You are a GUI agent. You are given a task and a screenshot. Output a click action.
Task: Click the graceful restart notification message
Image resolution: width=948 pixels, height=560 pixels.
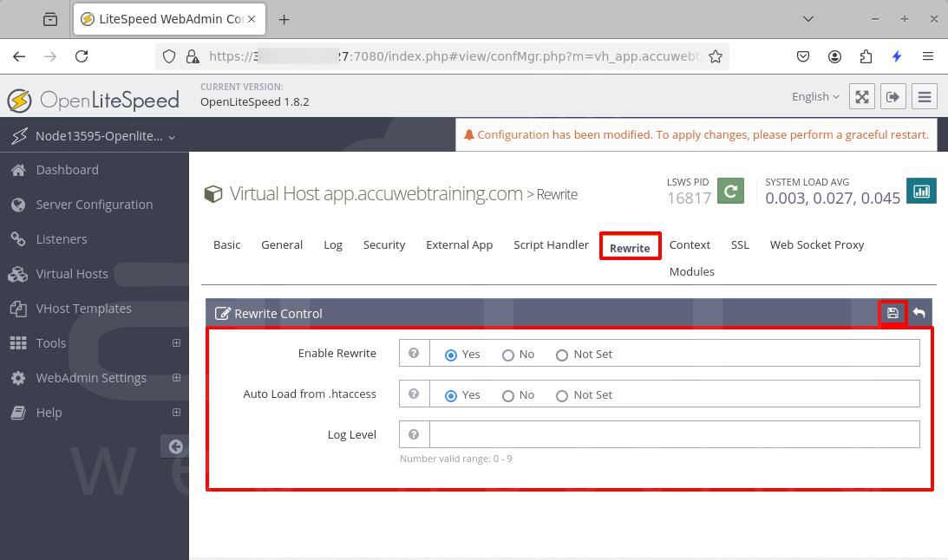tap(696, 134)
